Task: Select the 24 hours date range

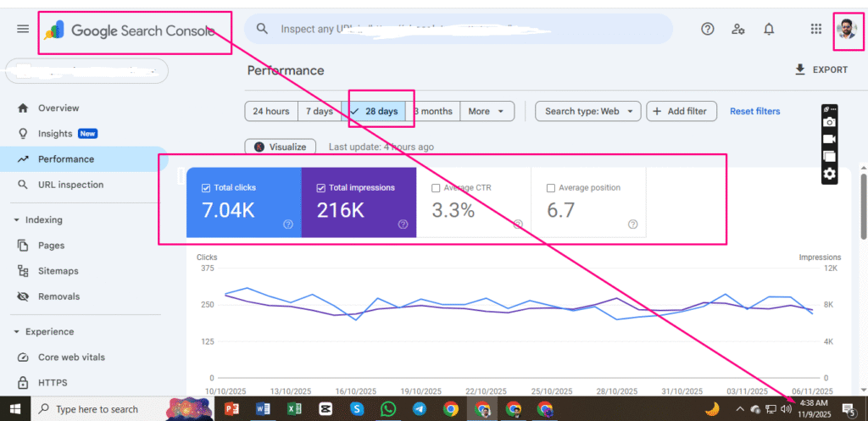Action: [x=271, y=111]
